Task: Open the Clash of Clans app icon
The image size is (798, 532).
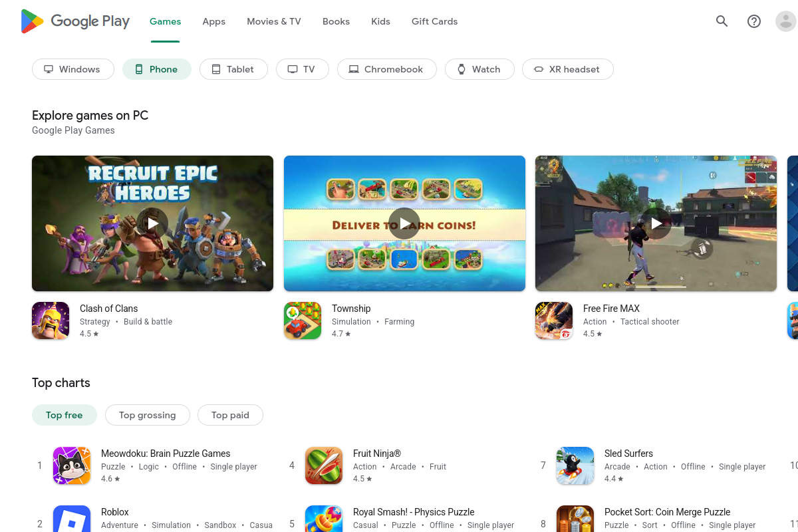Action: (x=51, y=321)
